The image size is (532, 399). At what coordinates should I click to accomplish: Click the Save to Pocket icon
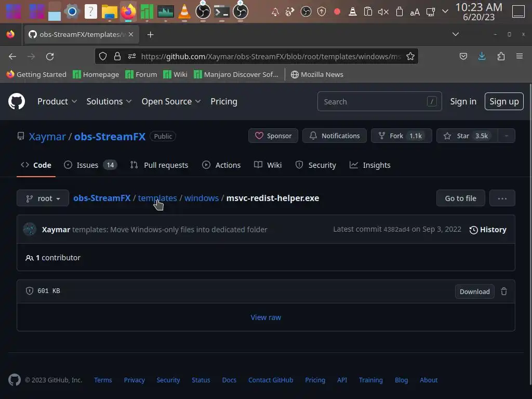click(463, 56)
